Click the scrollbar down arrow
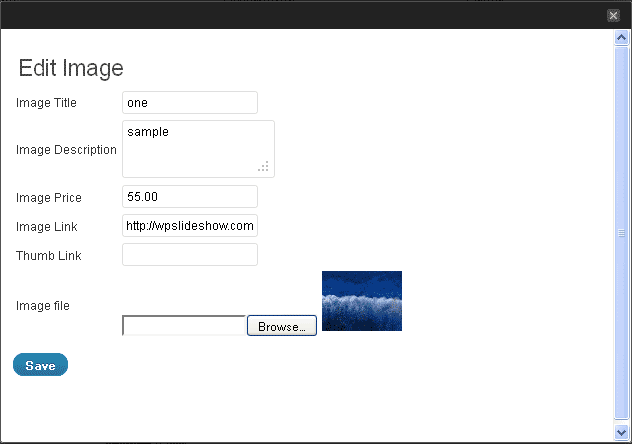Image resolution: width=632 pixels, height=444 pixels. click(622, 433)
